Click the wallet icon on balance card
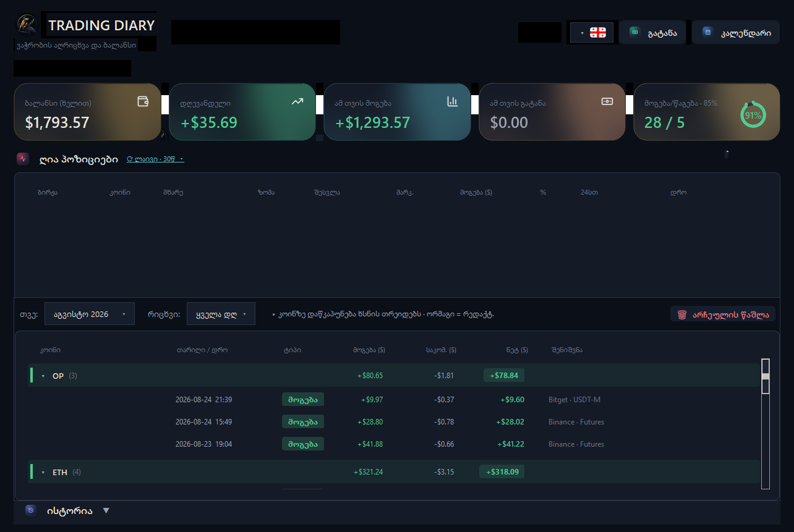Screen dimensions: 794x532 pos(143,101)
